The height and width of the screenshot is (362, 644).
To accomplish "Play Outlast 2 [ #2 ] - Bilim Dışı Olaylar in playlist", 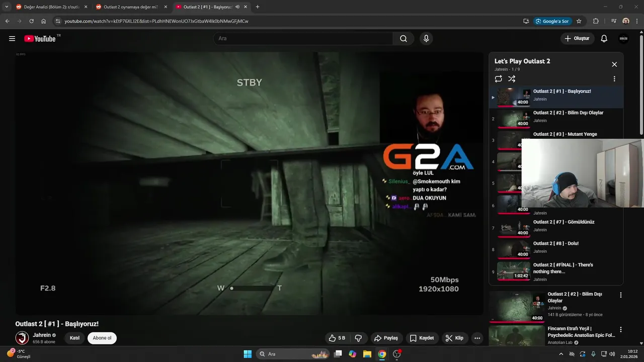I will pyautogui.click(x=556, y=119).
